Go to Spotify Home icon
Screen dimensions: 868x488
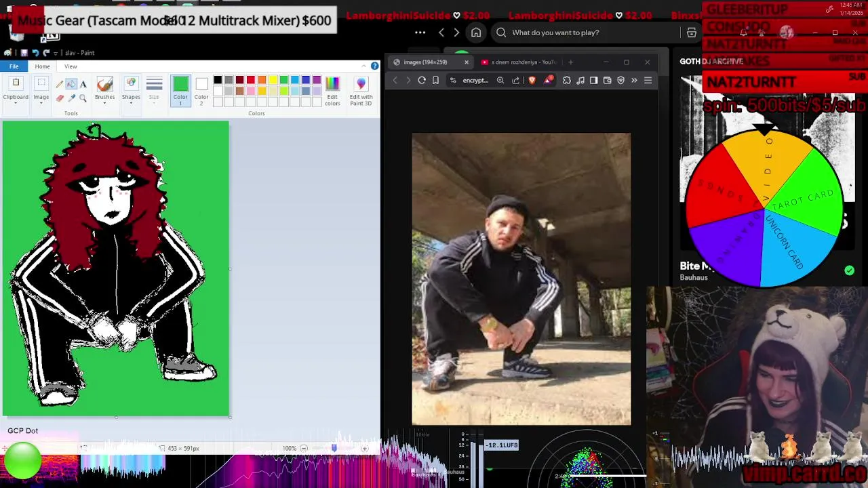tap(476, 33)
